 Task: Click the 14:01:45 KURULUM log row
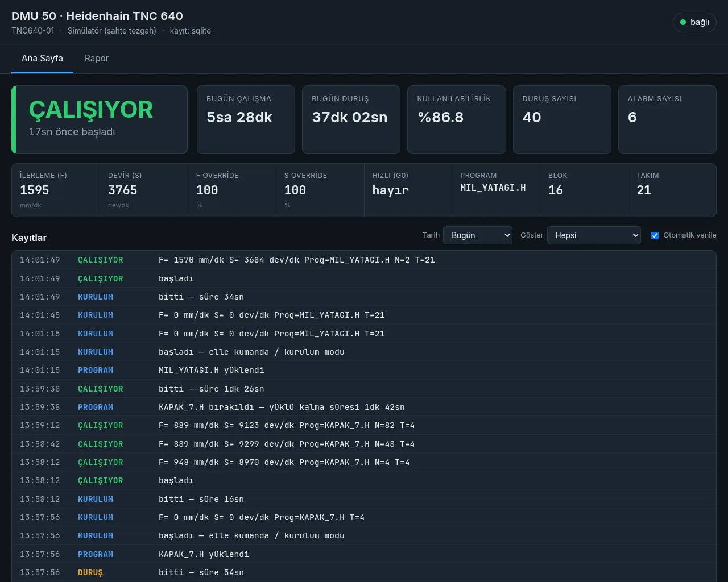[x=364, y=315]
